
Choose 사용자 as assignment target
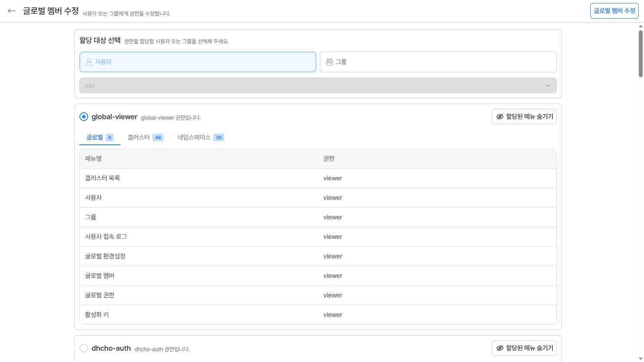click(198, 62)
